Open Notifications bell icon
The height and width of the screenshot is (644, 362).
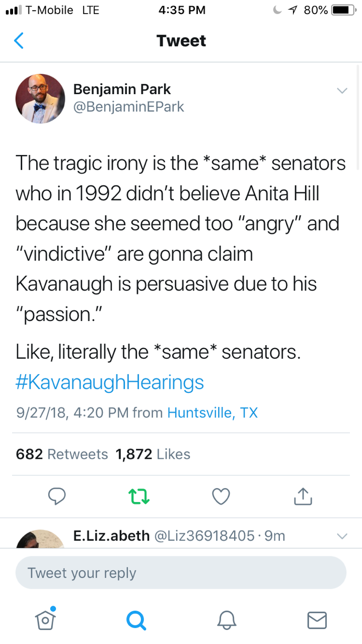coord(227,619)
